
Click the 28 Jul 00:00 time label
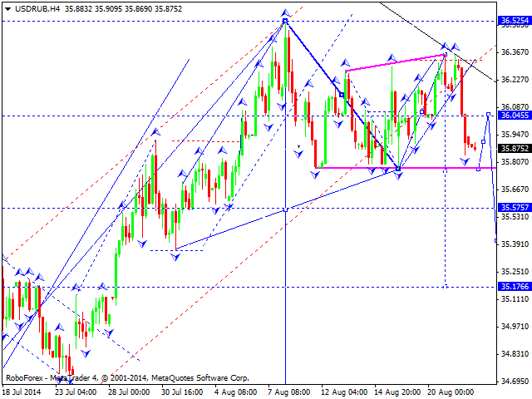(x=129, y=392)
